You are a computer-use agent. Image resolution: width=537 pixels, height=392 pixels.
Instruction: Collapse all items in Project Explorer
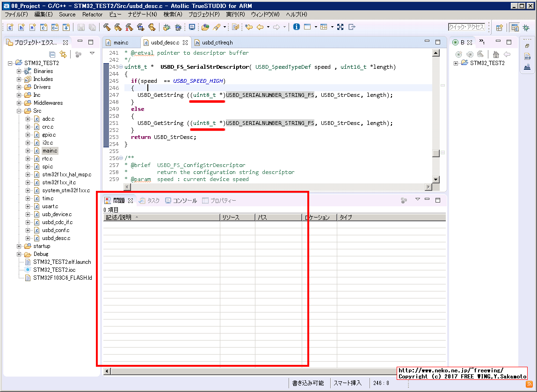52,54
